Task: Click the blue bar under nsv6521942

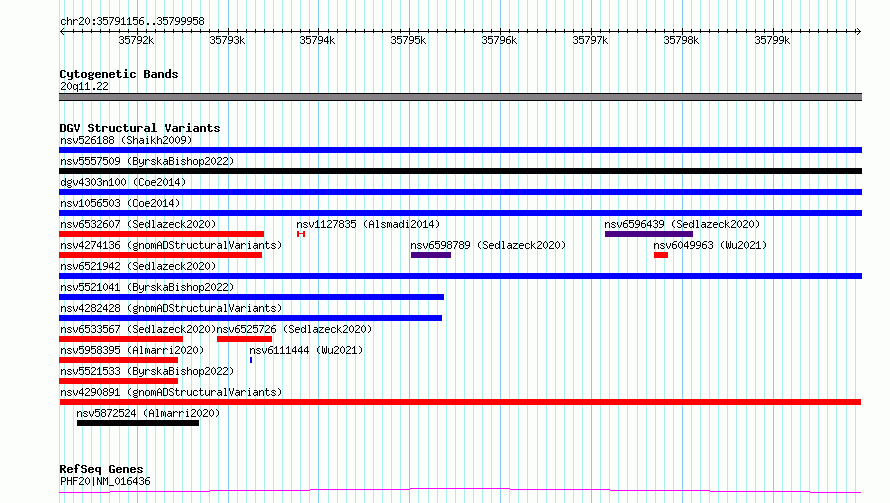Action: pyautogui.click(x=460, y=276)
